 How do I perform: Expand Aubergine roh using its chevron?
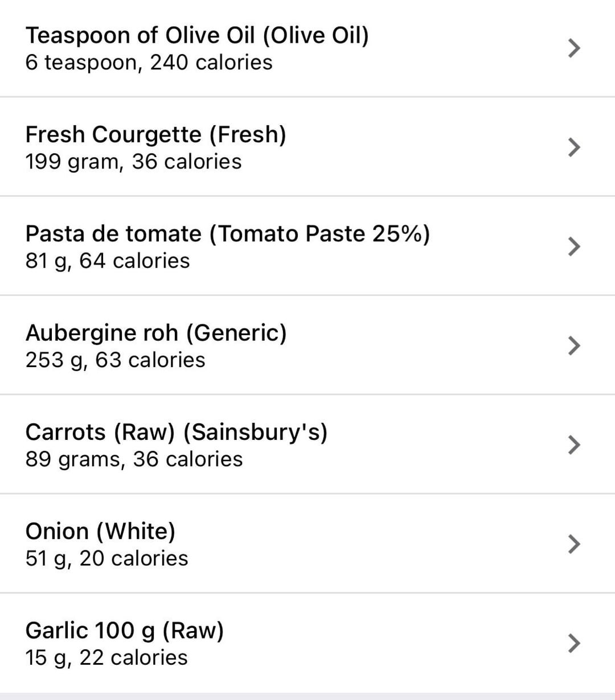(574, 345)
